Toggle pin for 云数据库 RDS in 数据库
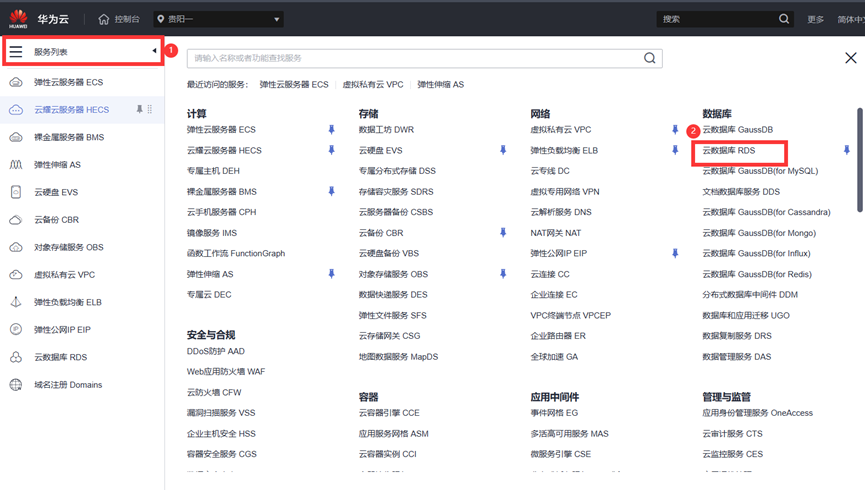This screenshot has height=490, width=865. (847, 150)
